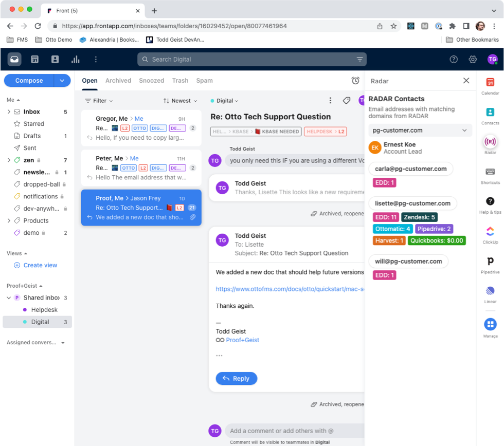
Task: Open the Proof+Geist signature link
Action: point(242,340)
